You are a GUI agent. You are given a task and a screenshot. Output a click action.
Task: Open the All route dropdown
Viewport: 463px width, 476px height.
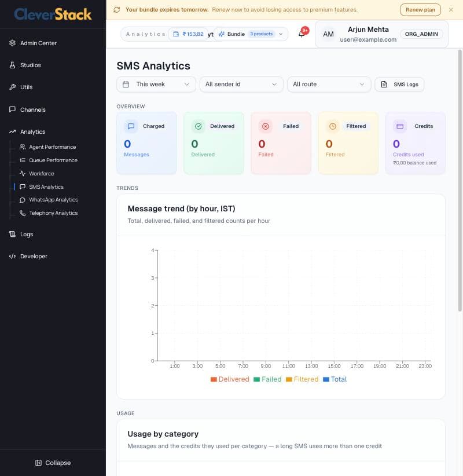coord(329,84)
